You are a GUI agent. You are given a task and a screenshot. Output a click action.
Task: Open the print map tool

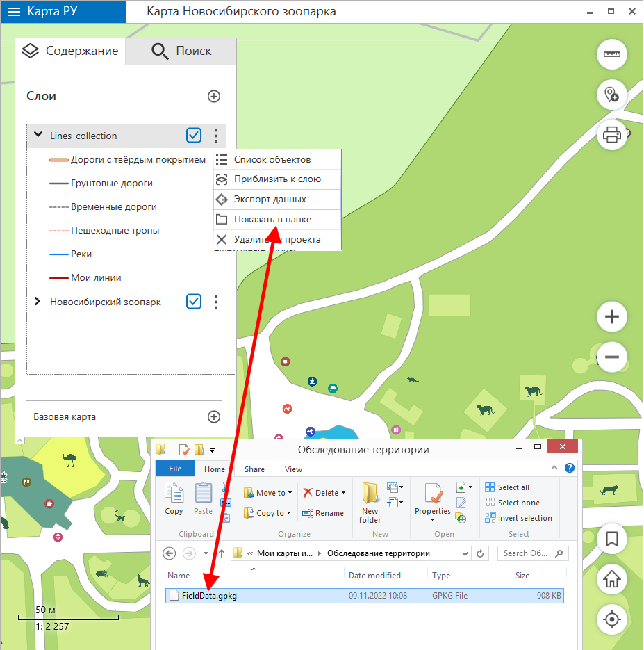612,135
